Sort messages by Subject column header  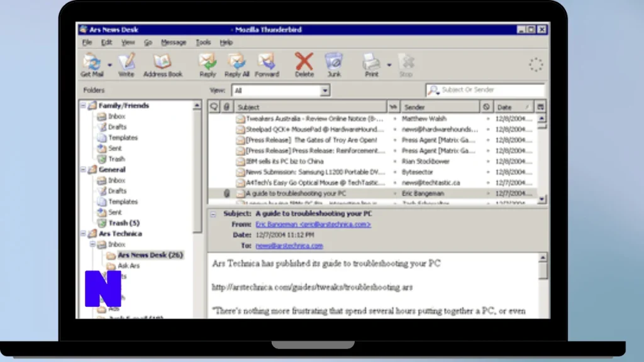pos(310,107)
